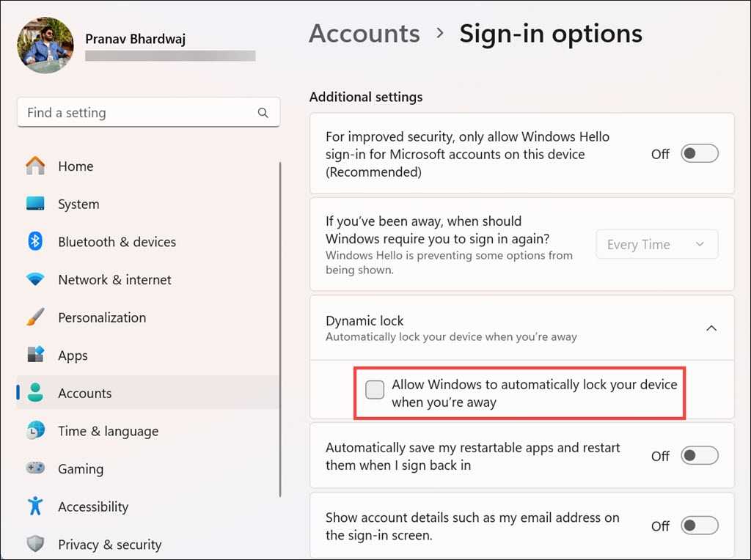Open the Every Time dropdown
751x560 pixels.
(656, 244)
